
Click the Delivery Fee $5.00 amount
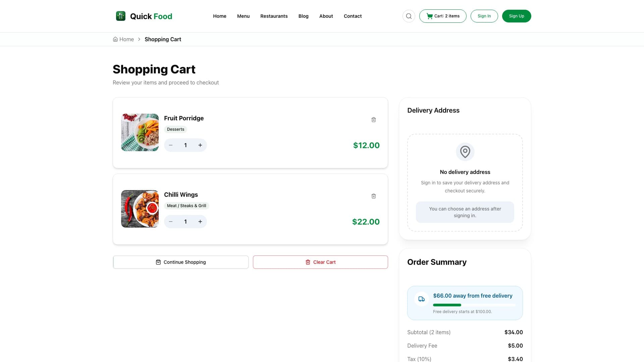[515, 346]
